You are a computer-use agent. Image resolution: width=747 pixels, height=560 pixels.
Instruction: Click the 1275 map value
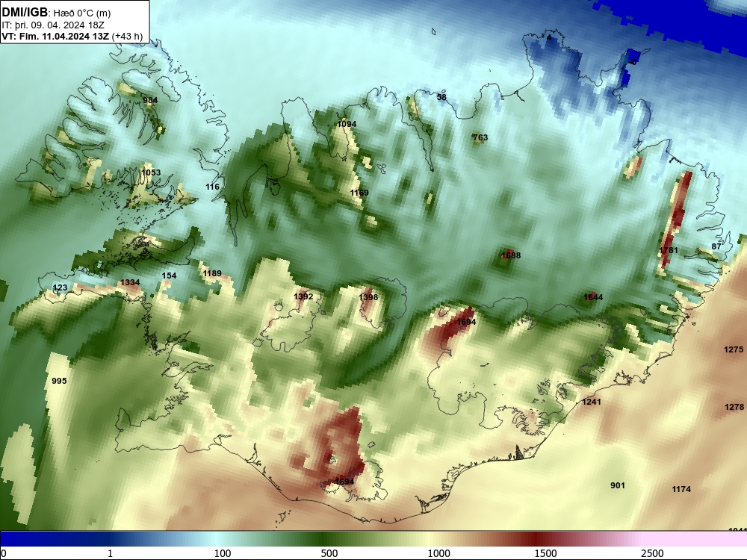pyautogui.click(x=734, y=349)
